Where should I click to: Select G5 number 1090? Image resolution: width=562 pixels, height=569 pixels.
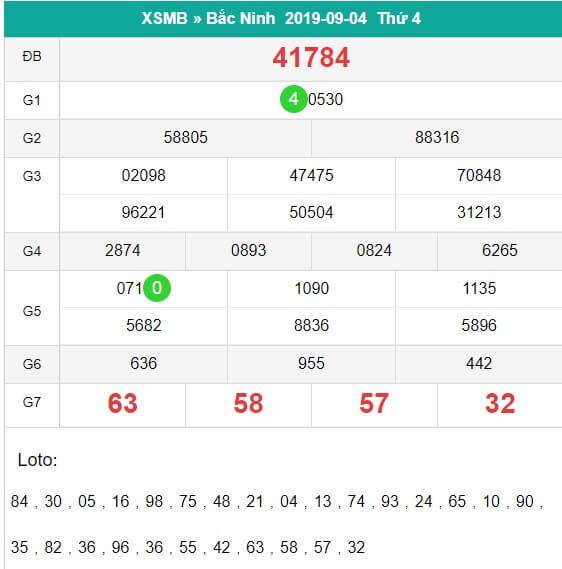311,288
